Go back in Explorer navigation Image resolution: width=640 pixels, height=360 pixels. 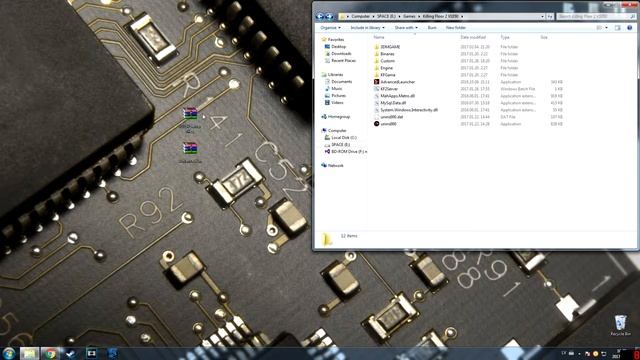click(320, 16)
